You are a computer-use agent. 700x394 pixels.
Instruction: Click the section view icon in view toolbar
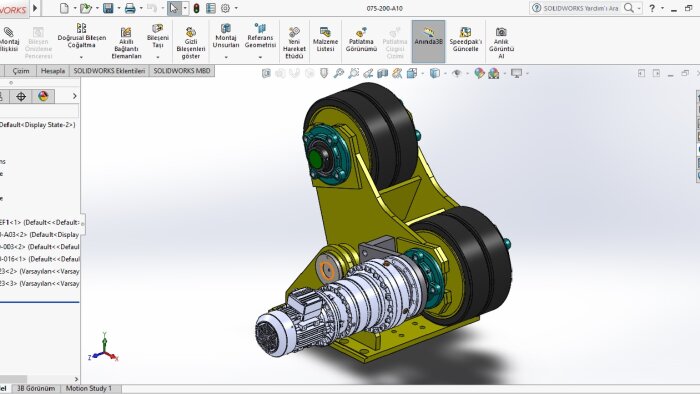pos(383,73)
